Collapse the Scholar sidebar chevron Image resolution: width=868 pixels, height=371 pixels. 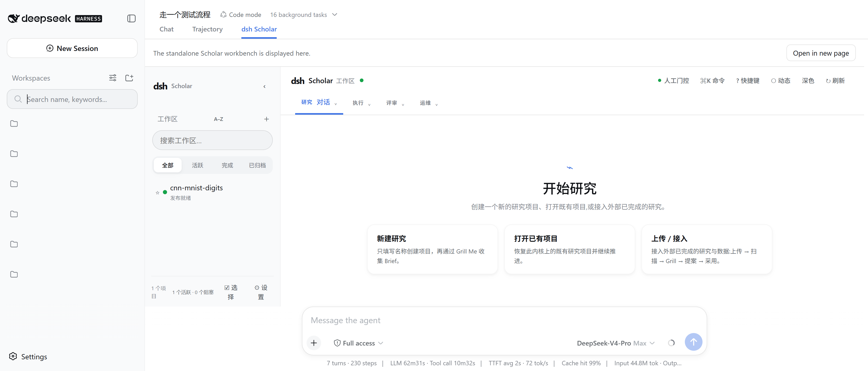tap(264, 87)
